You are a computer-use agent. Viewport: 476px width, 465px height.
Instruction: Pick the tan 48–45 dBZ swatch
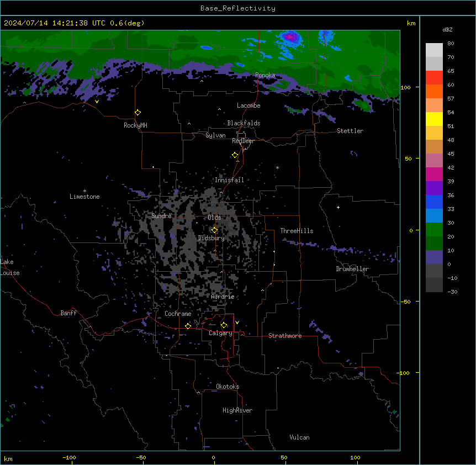point(434,146)
